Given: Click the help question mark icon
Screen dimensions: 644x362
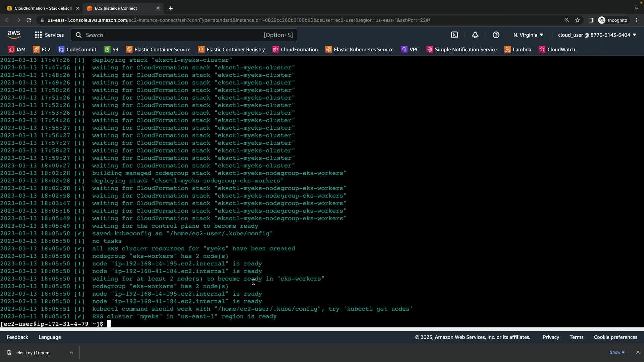Looking at the screenshot, I should coord(496,35).
